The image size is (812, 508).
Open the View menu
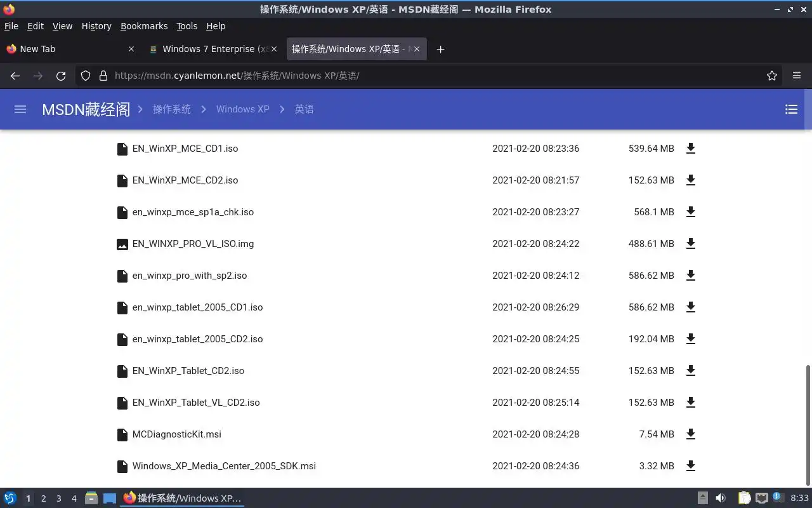[x=62, y=26]
